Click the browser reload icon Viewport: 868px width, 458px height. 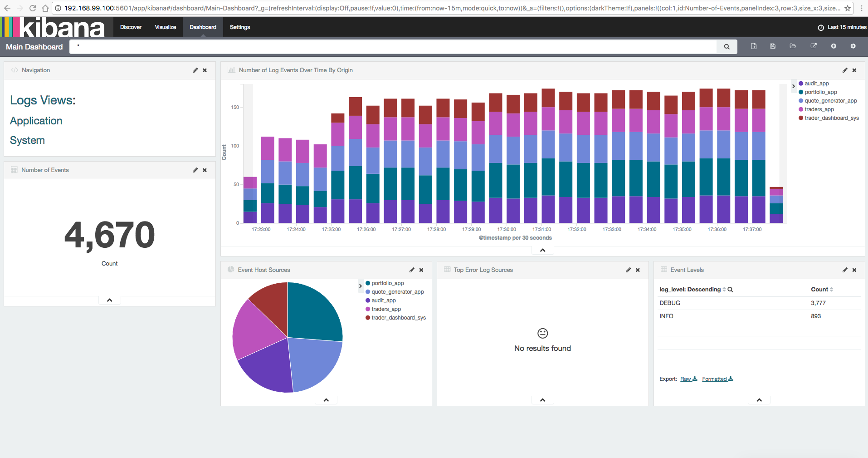coord(32,8)
